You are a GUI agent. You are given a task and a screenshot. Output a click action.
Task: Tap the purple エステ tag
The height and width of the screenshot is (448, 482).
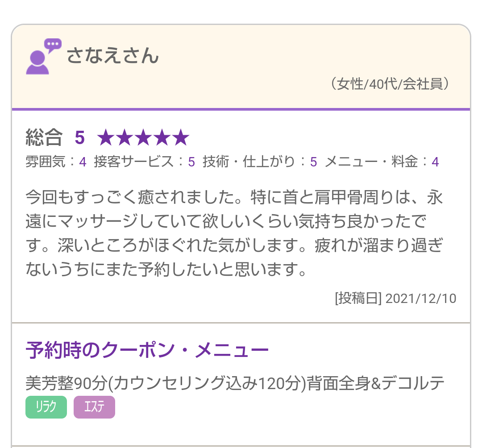(x=94, y=407)
